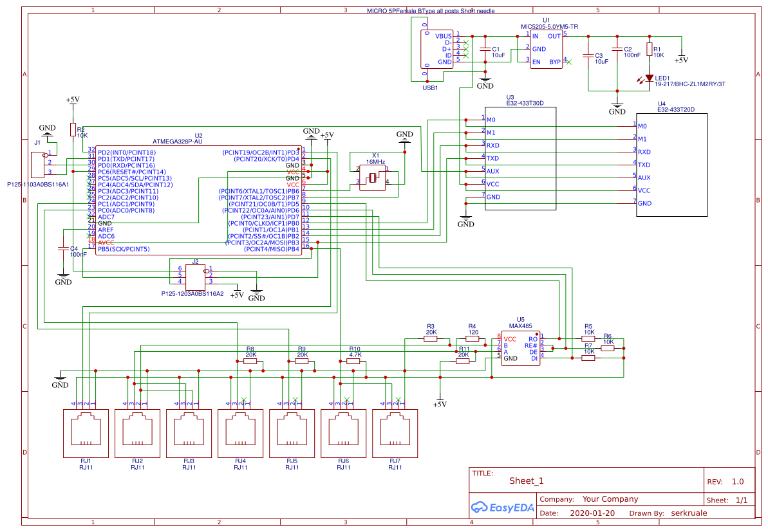The width and height of the screenshot is (768, 532).
Task: Click the R1 10K resistor symbol
Action: [649, 50]
